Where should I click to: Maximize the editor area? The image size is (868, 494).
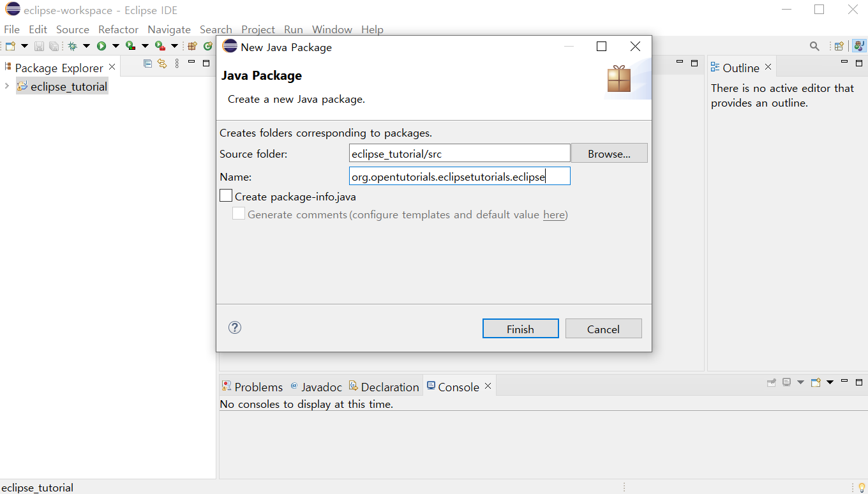click(694, 63)
